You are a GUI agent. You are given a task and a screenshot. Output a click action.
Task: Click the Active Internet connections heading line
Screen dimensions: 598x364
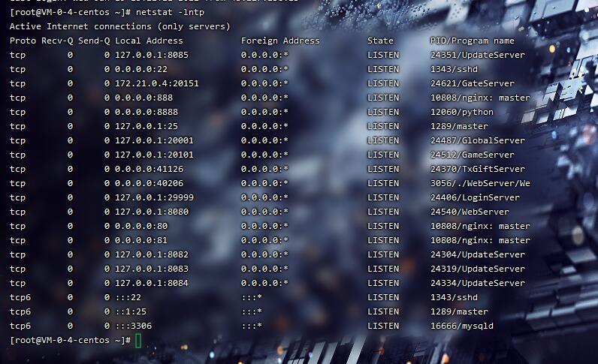(x=119, y=26)
